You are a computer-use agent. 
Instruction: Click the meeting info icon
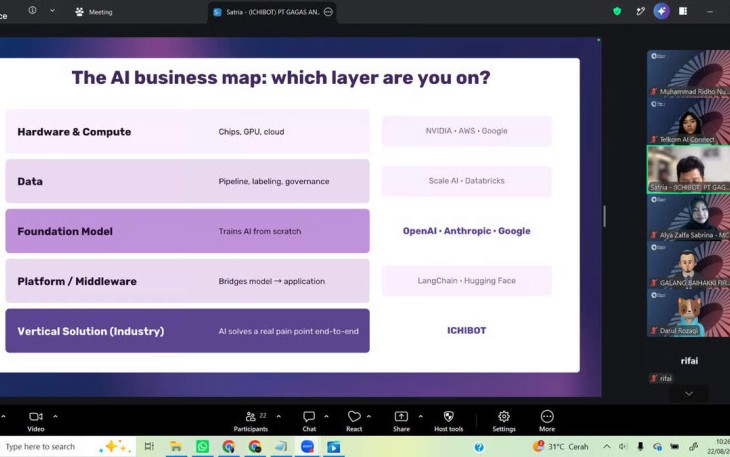[32, 10]
